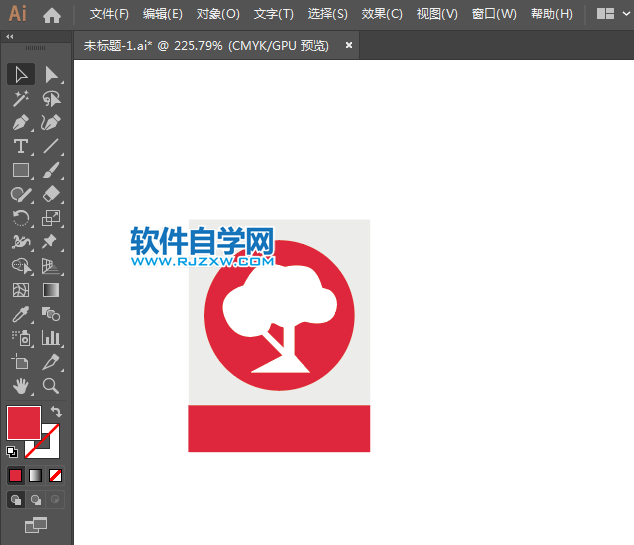Select the Selection tool (black arrow)
The width and height of the screenshot is (634, 545).
(21, 74)
